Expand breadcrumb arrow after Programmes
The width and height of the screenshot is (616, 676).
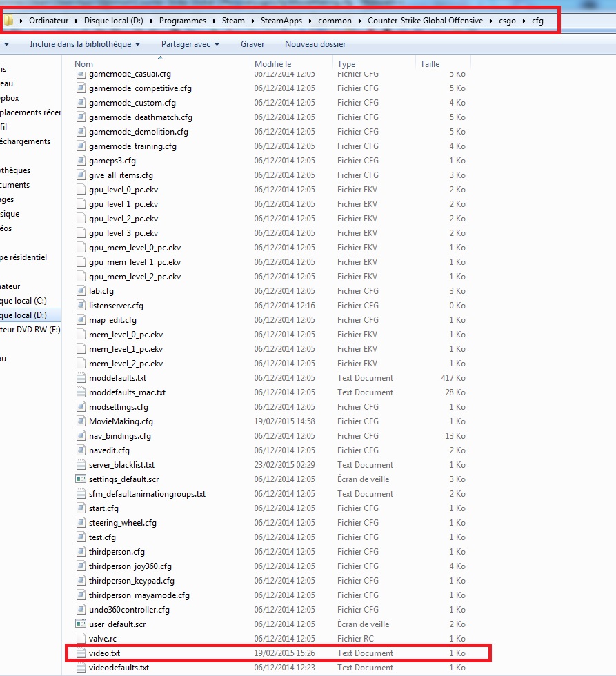click(x=215, y=21)
